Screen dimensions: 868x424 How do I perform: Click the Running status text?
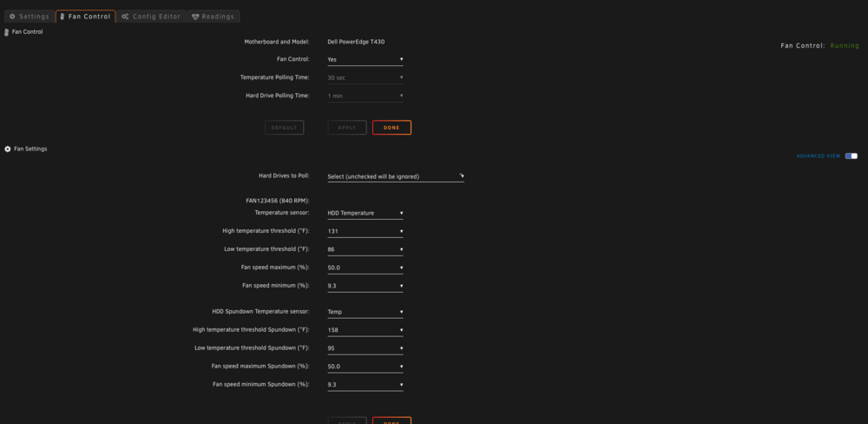[x=845, y=45]
